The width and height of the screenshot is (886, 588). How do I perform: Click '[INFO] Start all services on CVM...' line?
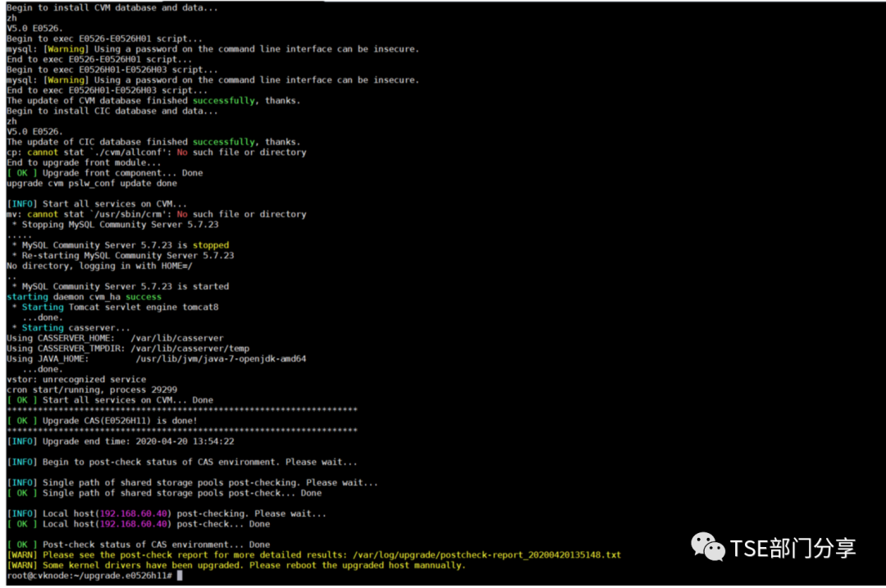pyautogui.click(x=97, y=204)
